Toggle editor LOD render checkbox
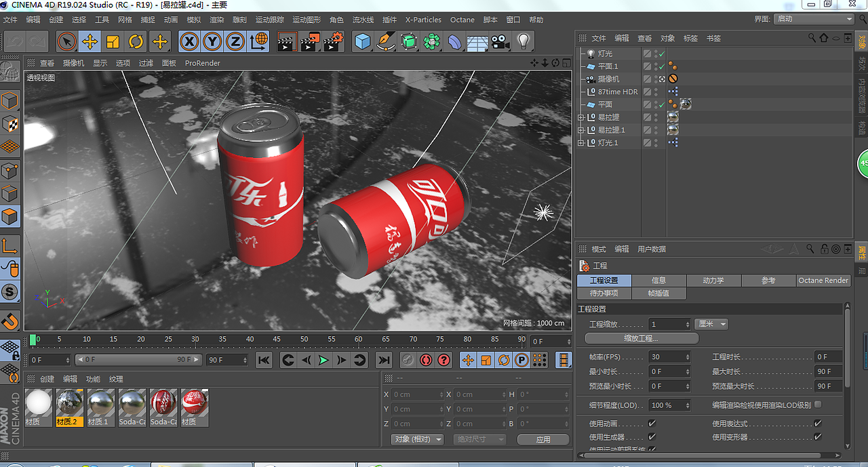Screen dimensions: 868x467 [x=818, y=405]
